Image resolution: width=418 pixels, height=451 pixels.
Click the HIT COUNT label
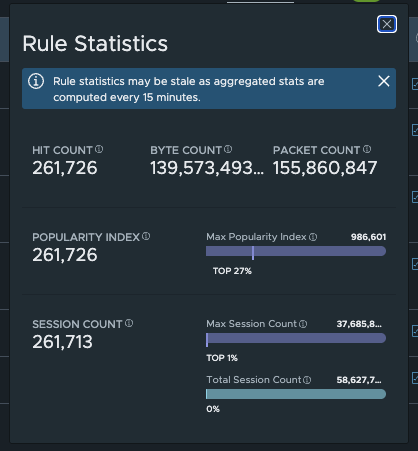[x=62, y=150]
